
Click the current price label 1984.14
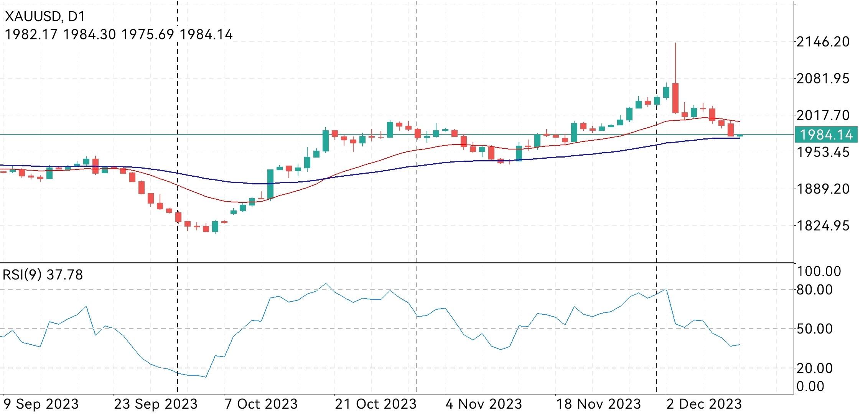point(826,135)
